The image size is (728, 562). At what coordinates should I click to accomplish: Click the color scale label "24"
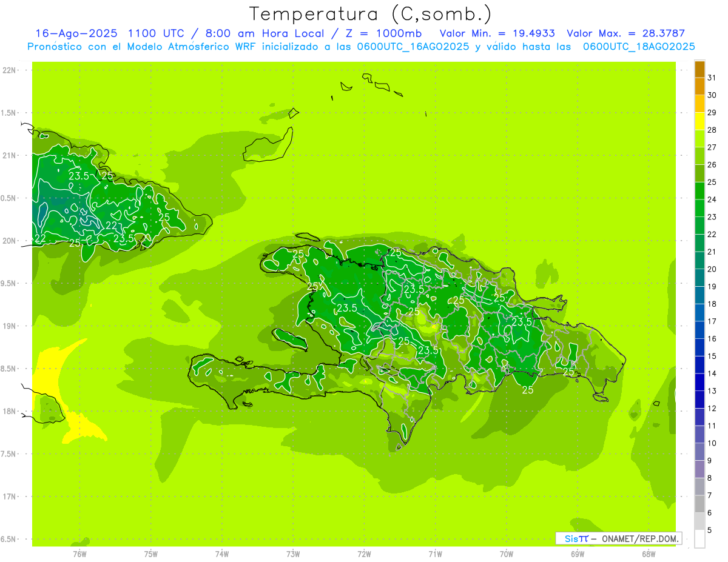tap(712, 199)
